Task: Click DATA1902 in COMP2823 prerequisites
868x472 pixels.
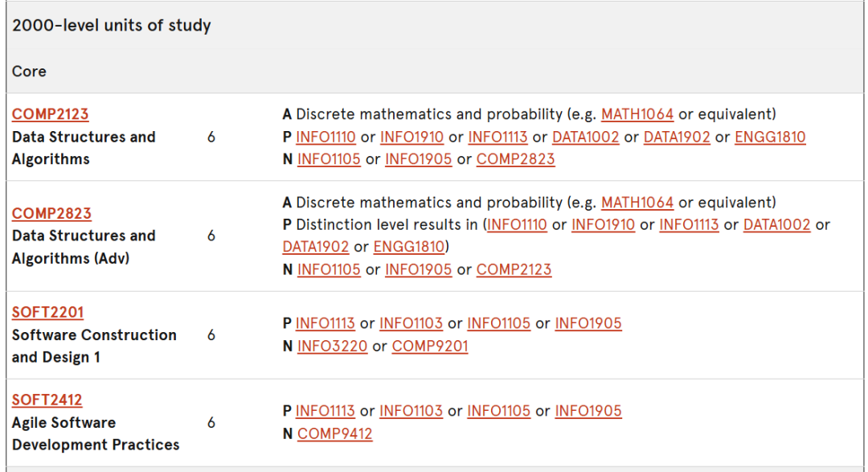Action: (316, 247)
